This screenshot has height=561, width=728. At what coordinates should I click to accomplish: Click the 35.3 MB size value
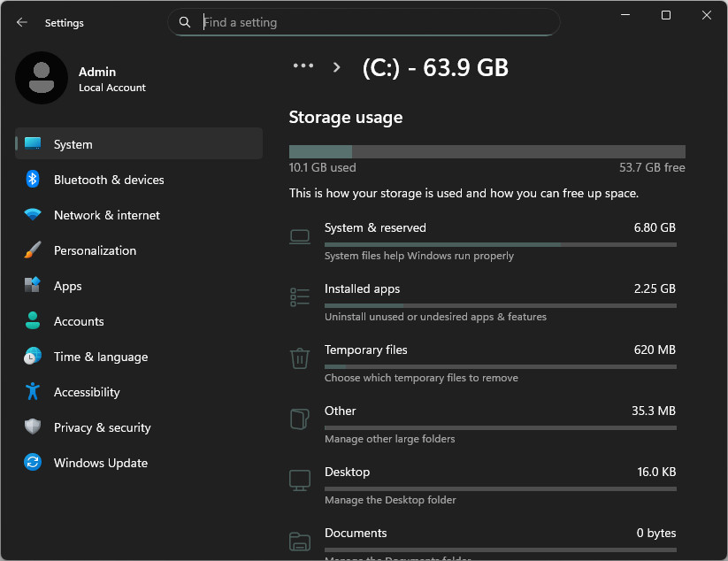tap(654, 411)
